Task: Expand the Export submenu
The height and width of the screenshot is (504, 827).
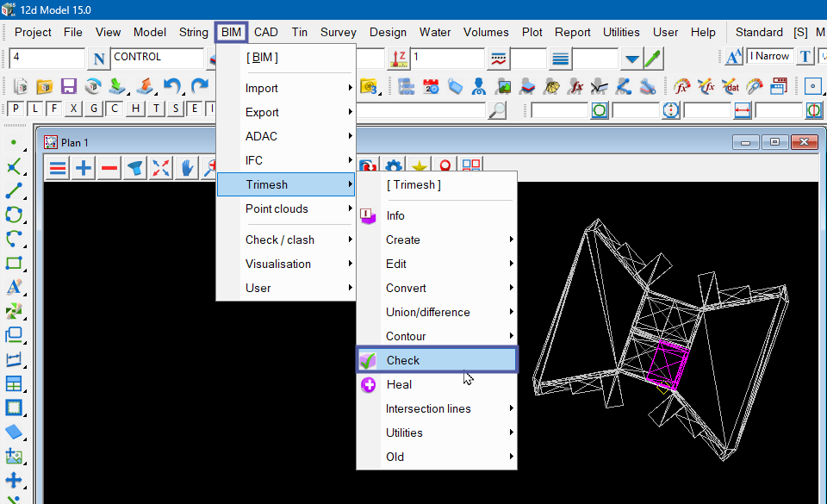Action: 286,112
